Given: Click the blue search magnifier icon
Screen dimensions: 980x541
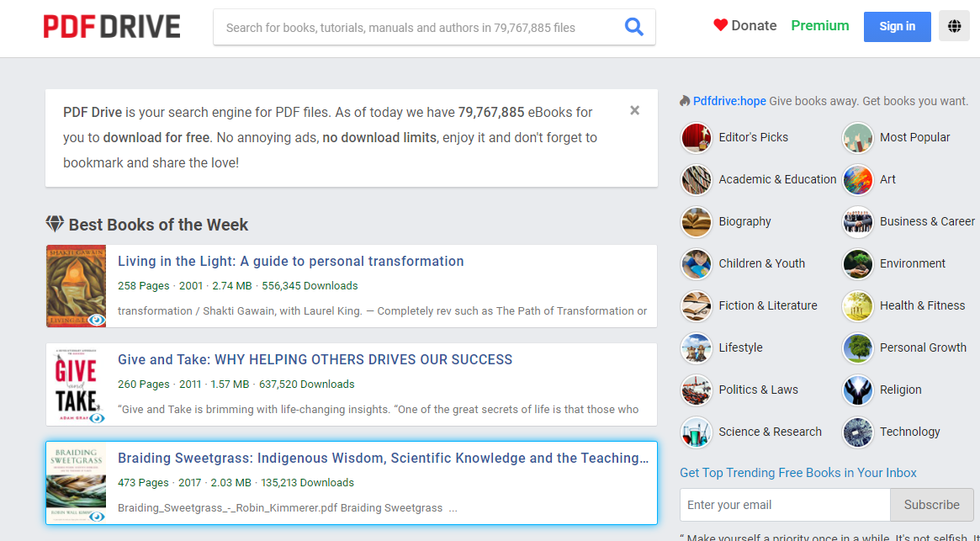Looking at the screenshot, I should pos(633,27).
